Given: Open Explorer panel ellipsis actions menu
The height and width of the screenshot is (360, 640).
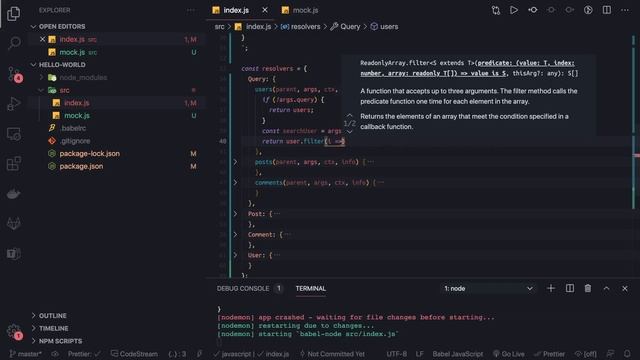Looking at the screenshot, I should point(191,10).
